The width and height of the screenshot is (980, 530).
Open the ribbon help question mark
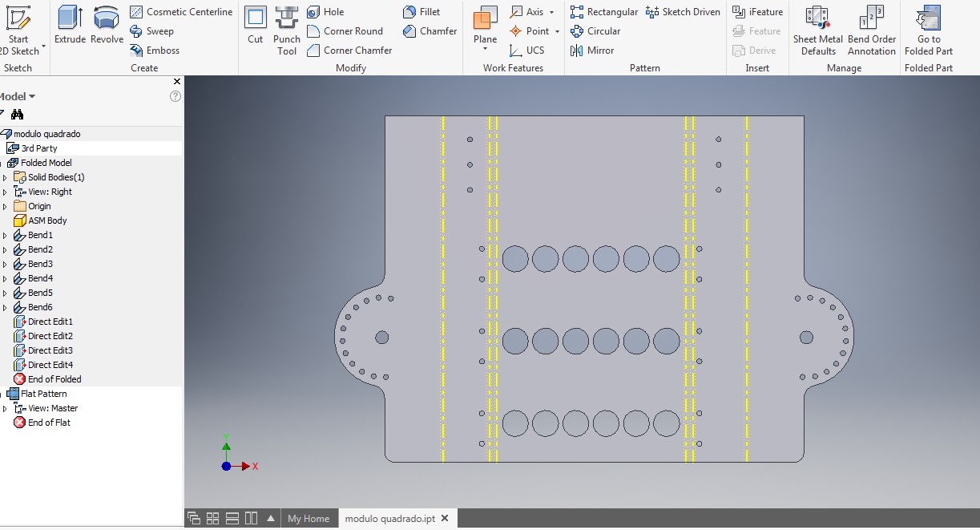tap(175, 95)
